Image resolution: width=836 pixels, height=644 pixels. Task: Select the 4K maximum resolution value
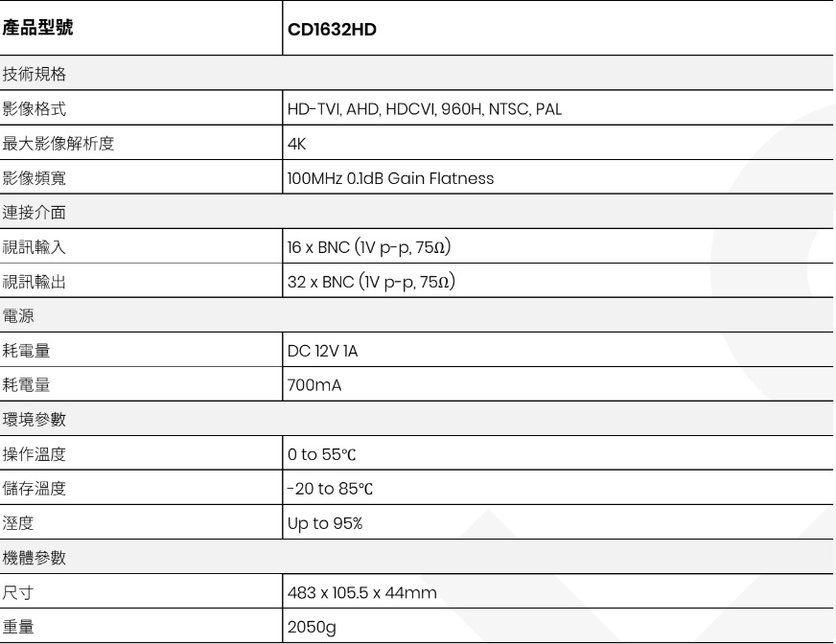[296, 144]
